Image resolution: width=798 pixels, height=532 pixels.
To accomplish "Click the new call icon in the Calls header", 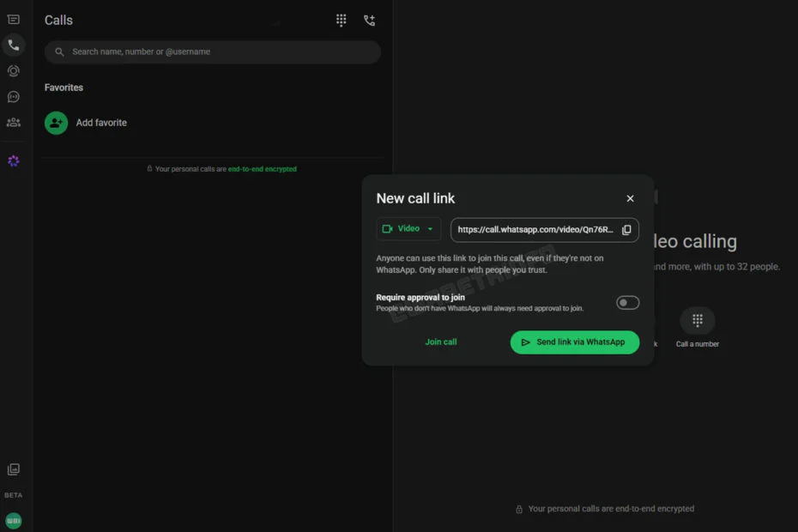I will click(370, 21).
